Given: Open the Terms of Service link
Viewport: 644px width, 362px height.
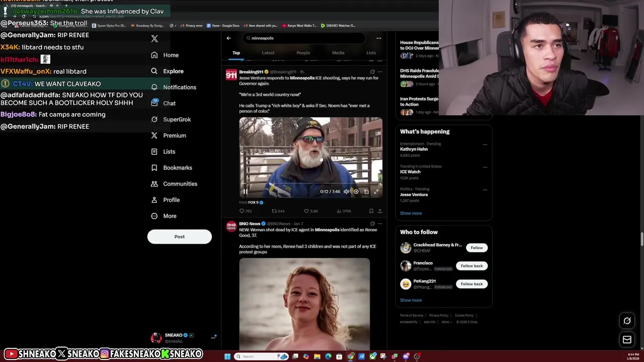Looking at the screenshot, I should (412, 316).
